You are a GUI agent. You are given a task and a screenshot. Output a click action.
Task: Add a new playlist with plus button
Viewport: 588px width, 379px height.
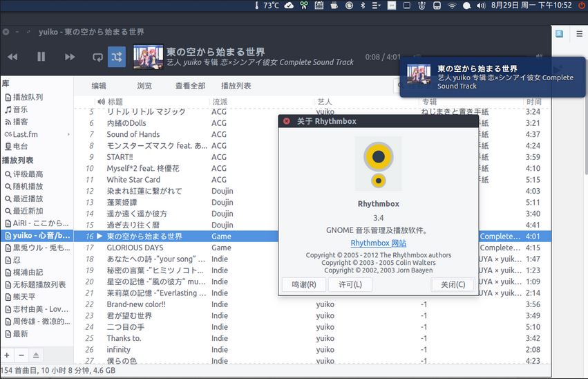(x=7, y=355)
